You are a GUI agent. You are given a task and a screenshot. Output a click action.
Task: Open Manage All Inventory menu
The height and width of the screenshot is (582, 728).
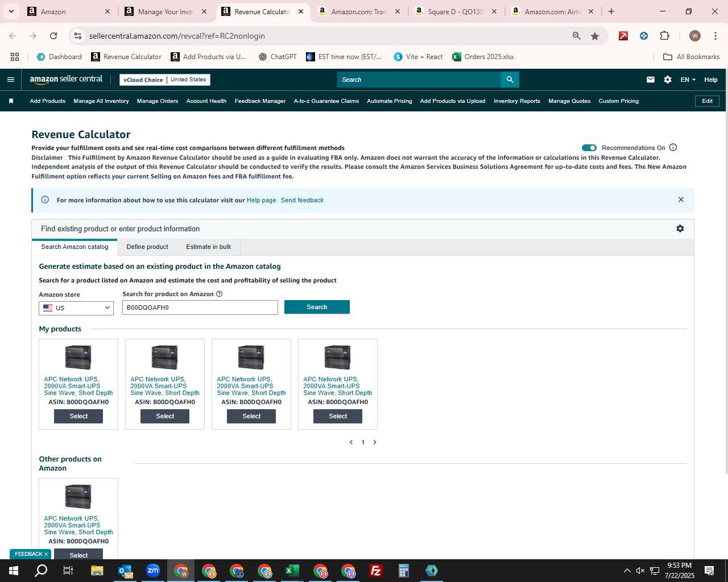click(101, 101)
